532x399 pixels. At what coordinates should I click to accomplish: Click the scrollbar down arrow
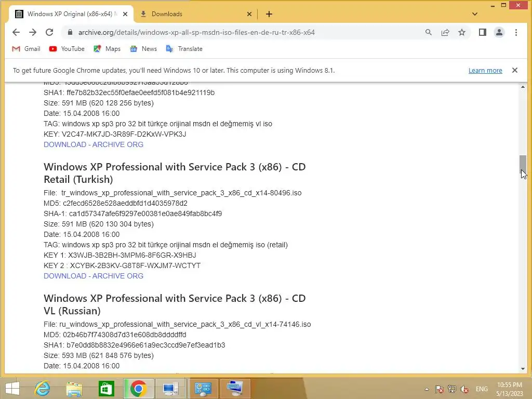523,369
